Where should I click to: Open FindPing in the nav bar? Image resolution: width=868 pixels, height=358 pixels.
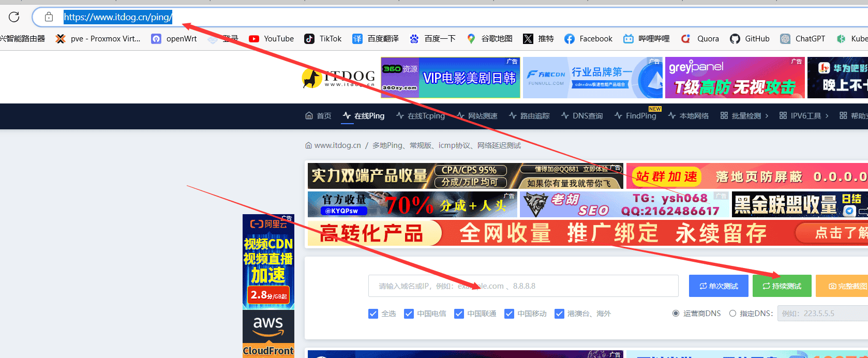tap(635, 116)
